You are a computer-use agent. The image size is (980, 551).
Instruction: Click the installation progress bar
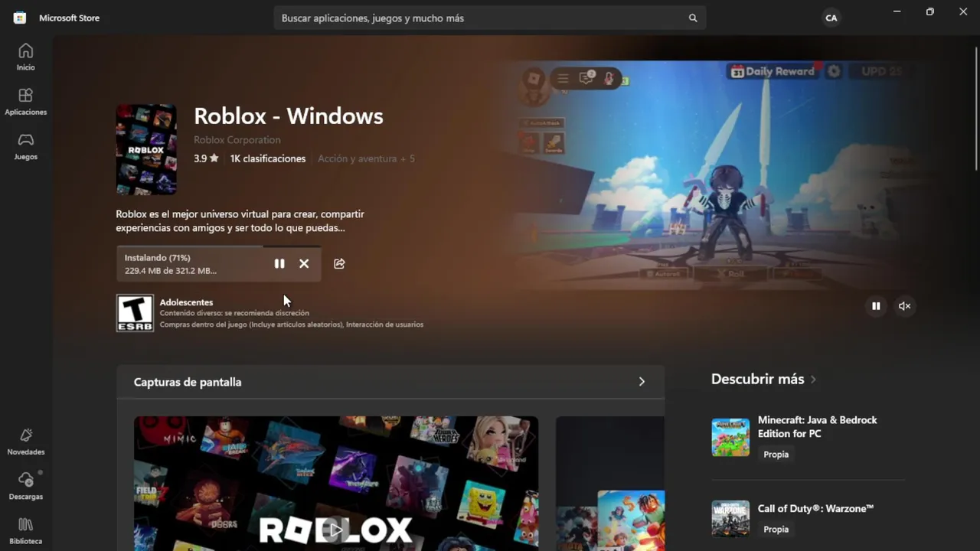(218, 246)
